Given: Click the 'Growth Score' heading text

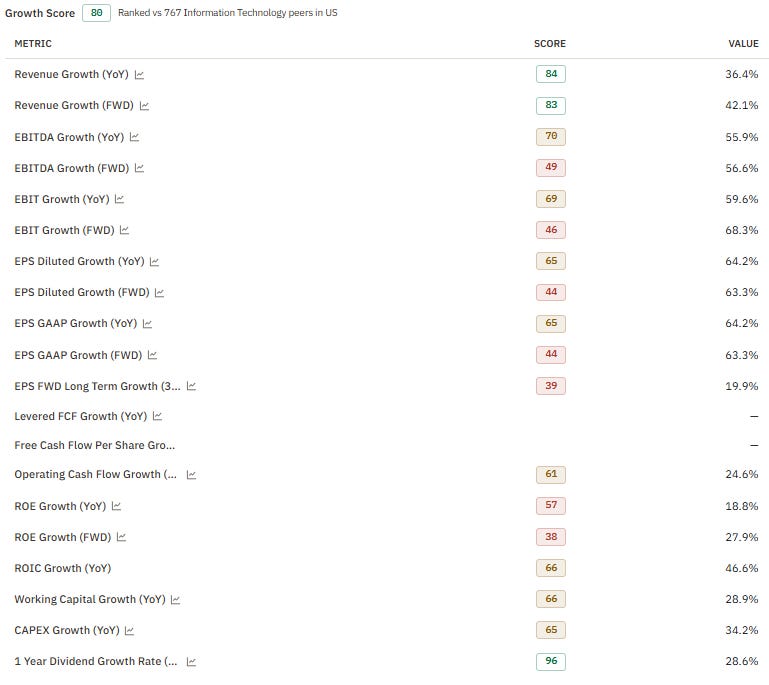Looking at the screenshot, I should point(40,13).
